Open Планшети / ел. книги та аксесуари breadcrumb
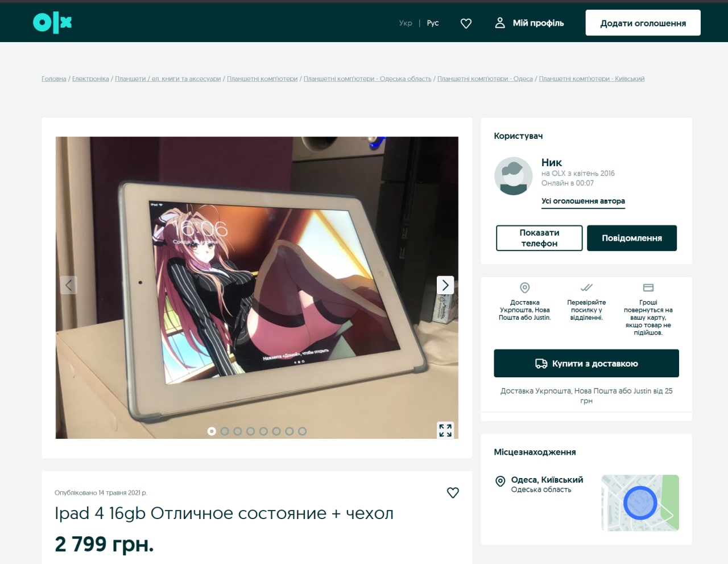 click(168, 79)
